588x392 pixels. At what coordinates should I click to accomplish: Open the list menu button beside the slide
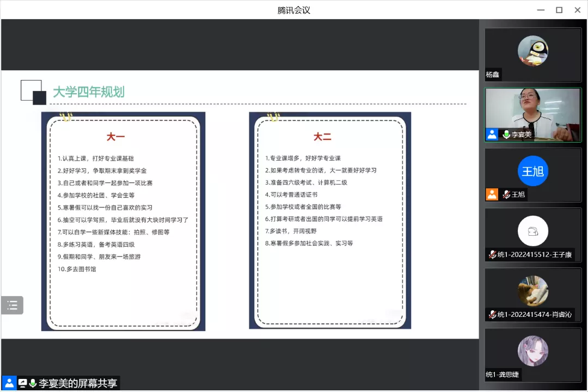(12, 305)
